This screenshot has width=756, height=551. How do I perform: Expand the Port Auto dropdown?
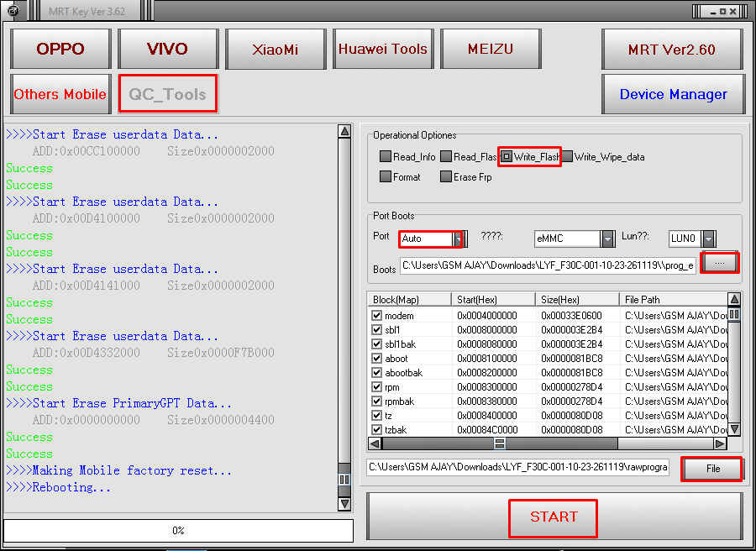[x=459, y=239]
